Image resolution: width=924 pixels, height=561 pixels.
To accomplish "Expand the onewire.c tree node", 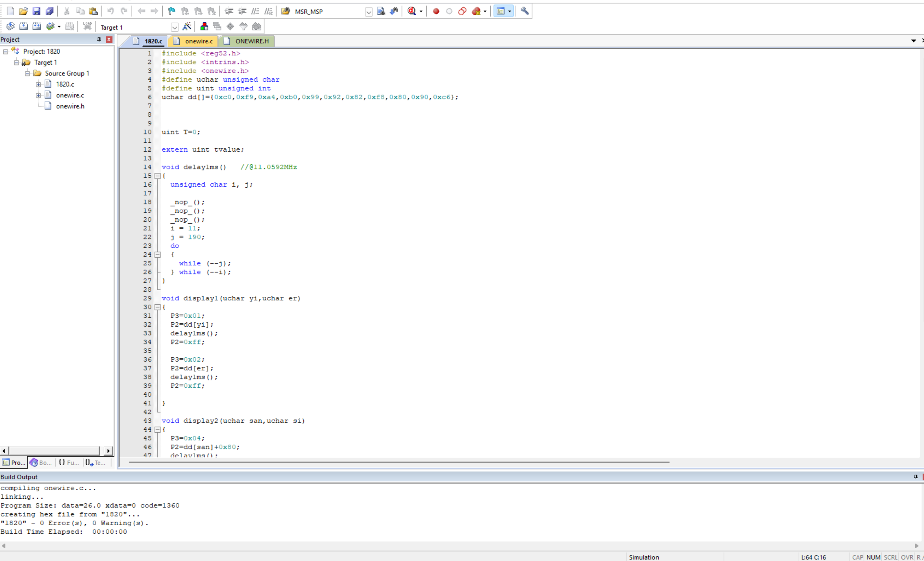I will click(38, 96).
